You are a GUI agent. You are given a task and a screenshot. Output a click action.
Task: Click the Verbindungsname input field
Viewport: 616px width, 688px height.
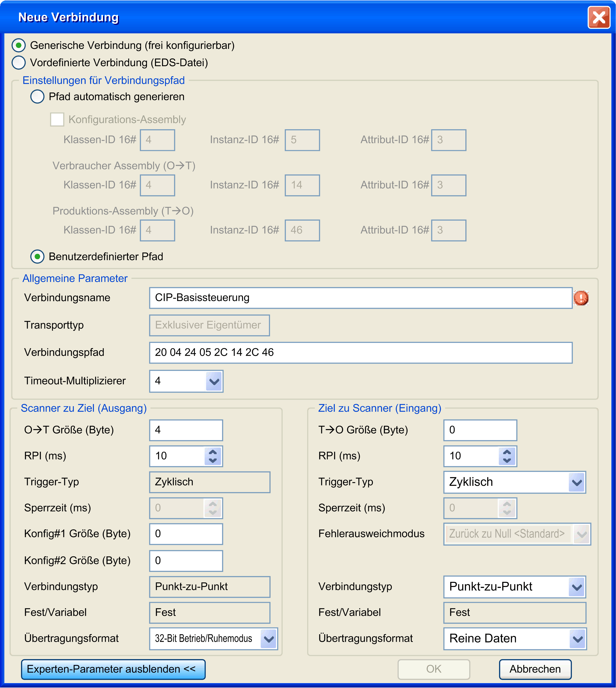361,298
